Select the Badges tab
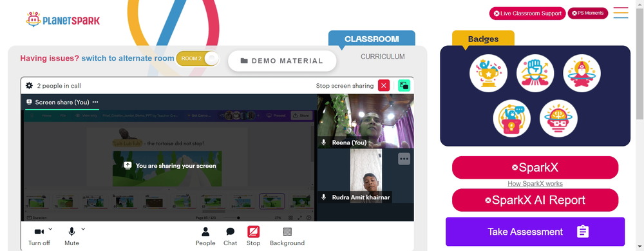This screenshot has height=251, width=644. [x=483, y=39]
